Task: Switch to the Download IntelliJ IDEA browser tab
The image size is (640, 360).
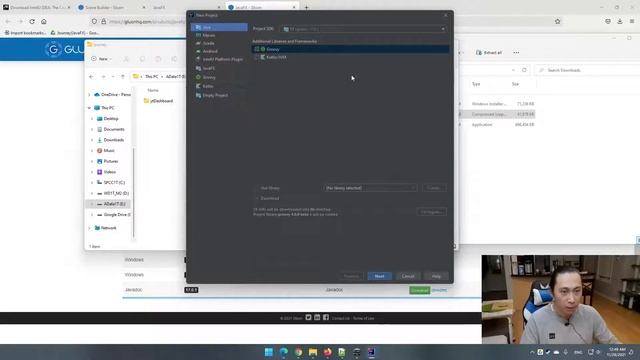Action: [36, 7]
